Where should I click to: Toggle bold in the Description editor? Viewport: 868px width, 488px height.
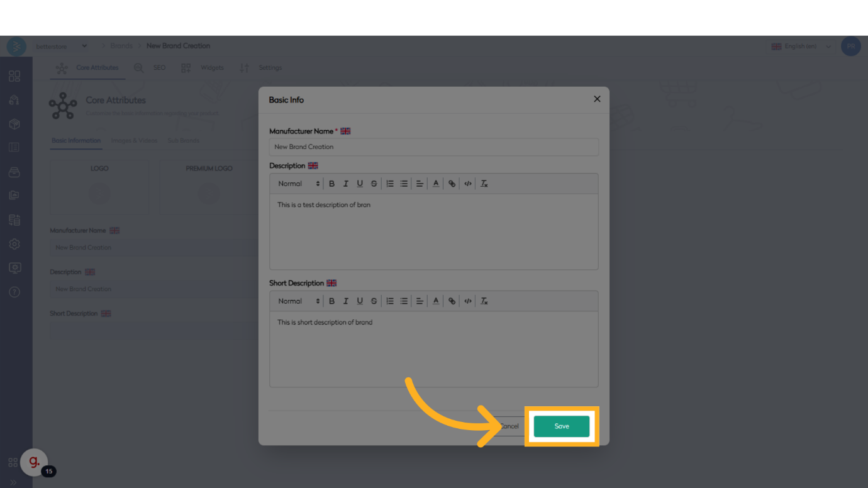coord(332,184)
